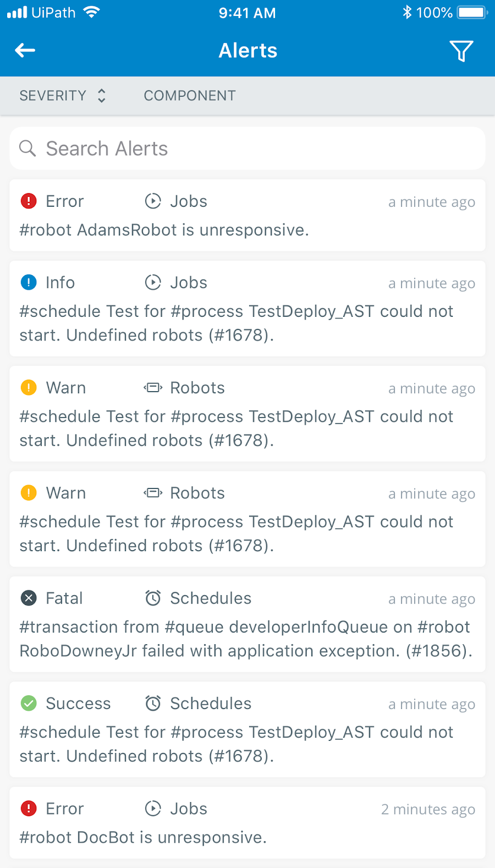Toggle the SEVERITY sort arrows

click(101, 96)
